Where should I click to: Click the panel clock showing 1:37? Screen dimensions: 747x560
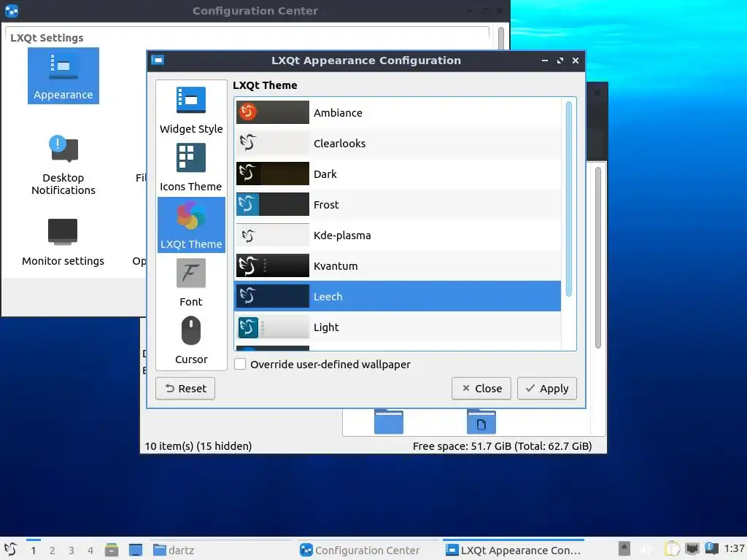point(734,548)
